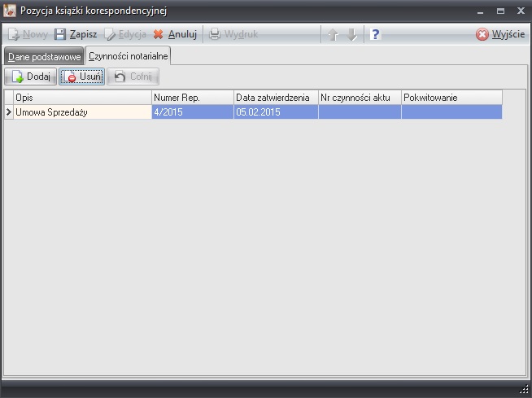Click the row indicator arrow of first row
Viewport: 532px width, 398px height.
tap(9, 113)
